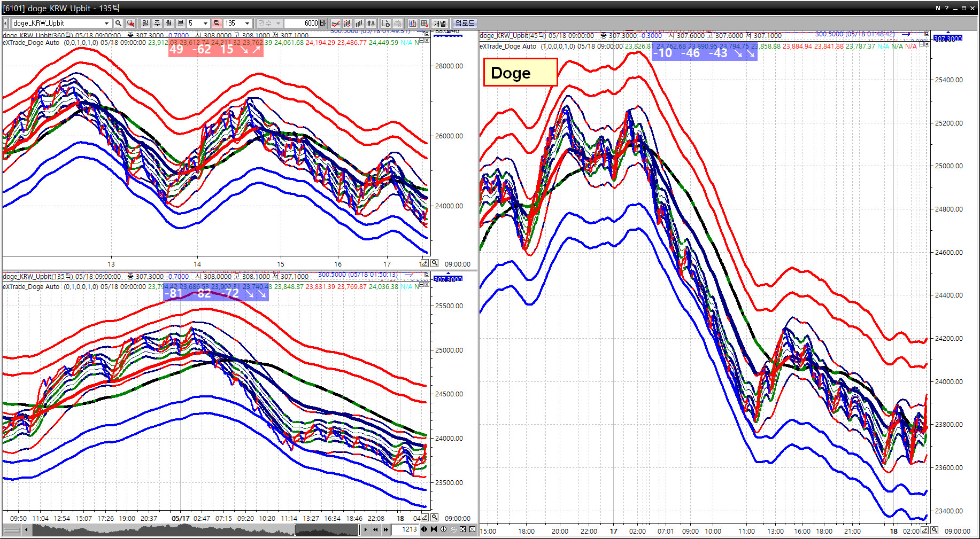Click pencil draw icon in right chart
The height and width of the screenshot is (539, 980).
[x=924, y=530]
